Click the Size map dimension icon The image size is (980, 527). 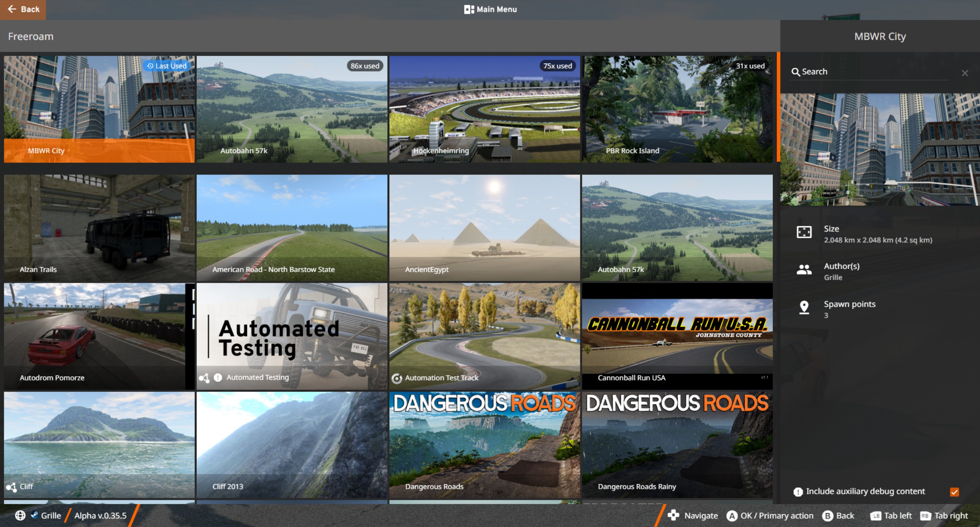[804, 232]
